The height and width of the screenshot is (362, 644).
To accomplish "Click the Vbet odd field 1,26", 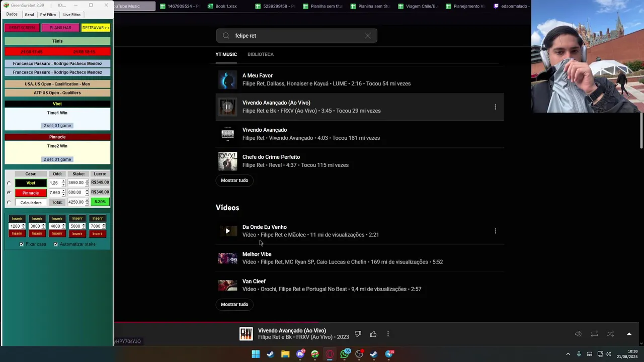I will tap(55, 183).
